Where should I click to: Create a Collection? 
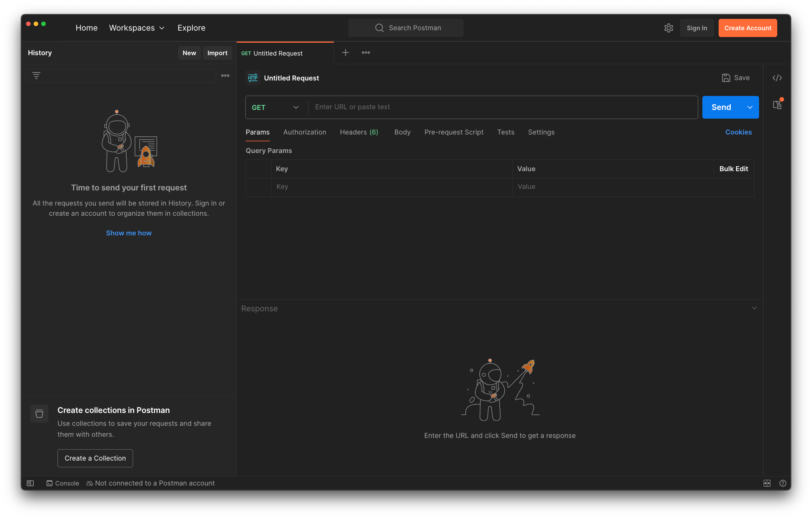pyautogui.click(x=95, y=458)
